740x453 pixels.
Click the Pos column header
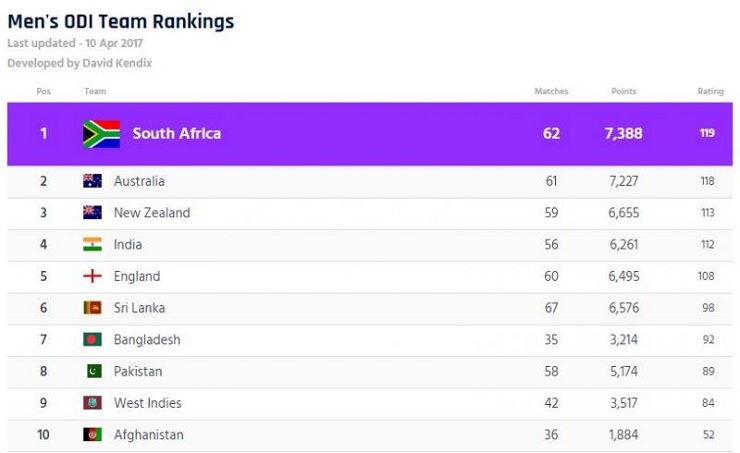(43, 91)
